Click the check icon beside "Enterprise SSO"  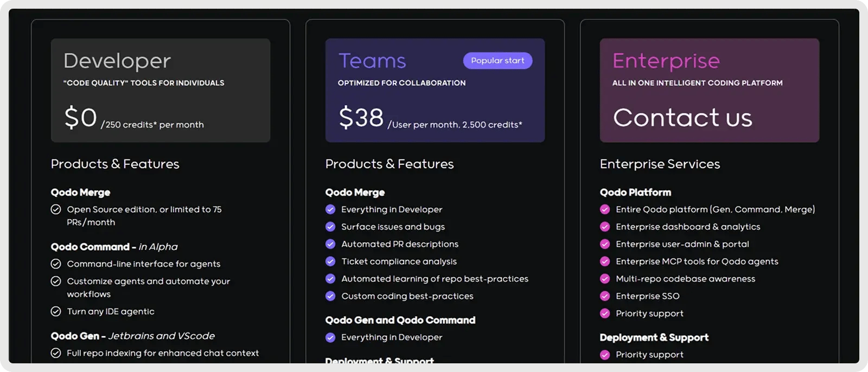[605, 296]
